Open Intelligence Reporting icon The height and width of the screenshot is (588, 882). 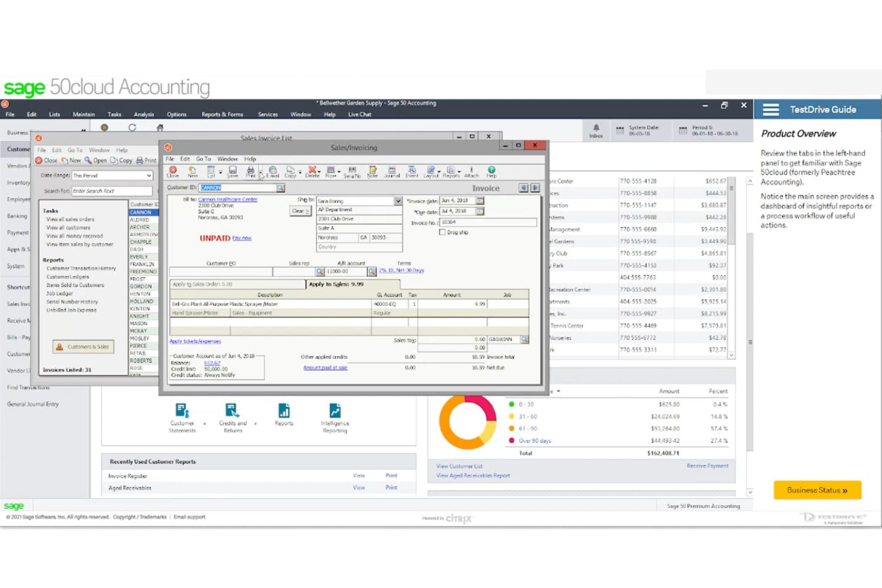[335, 410]
